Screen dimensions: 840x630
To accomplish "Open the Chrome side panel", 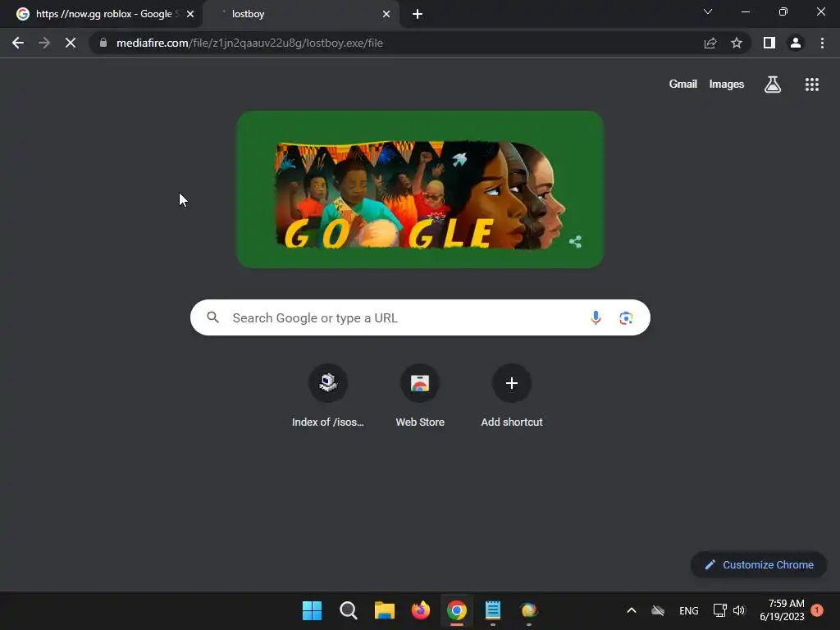I will [x=769, y=43].
